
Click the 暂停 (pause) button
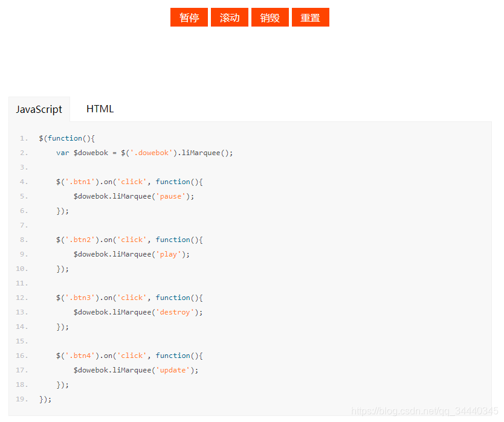click(189, 18)
